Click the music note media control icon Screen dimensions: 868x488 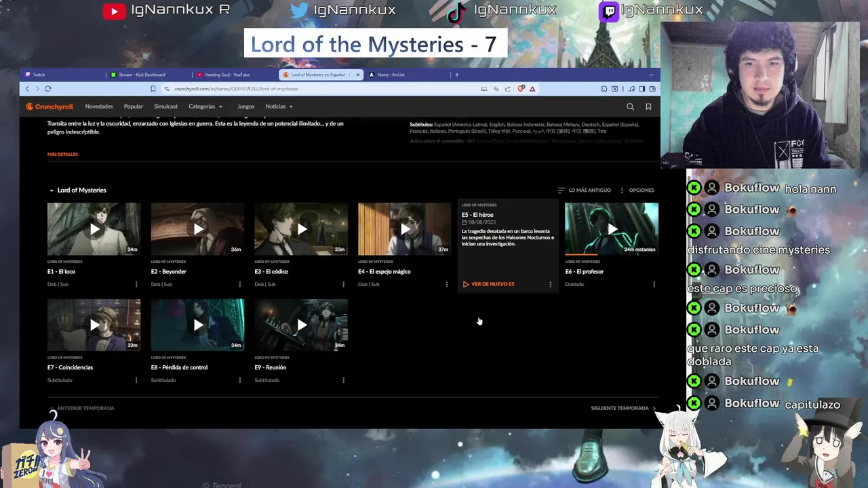631,89
